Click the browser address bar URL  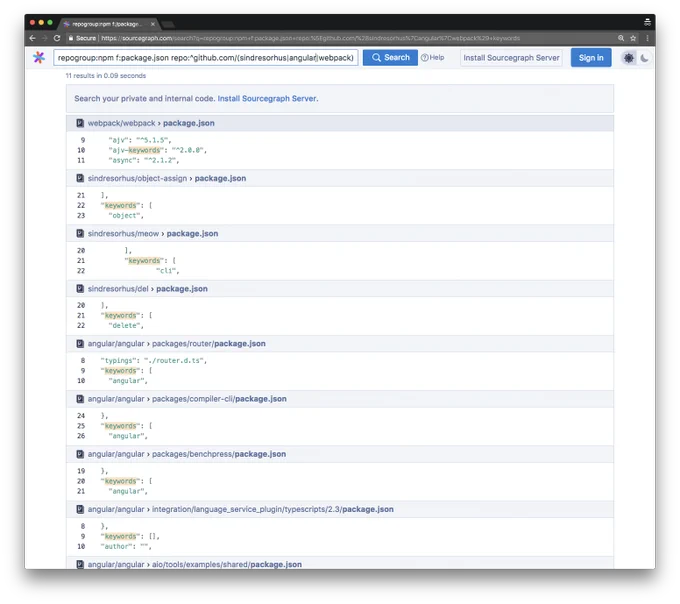(x=310, y=38)
